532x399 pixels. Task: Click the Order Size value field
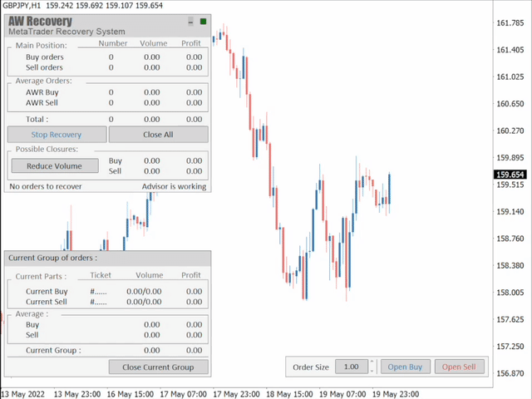(x=351, y=367)
